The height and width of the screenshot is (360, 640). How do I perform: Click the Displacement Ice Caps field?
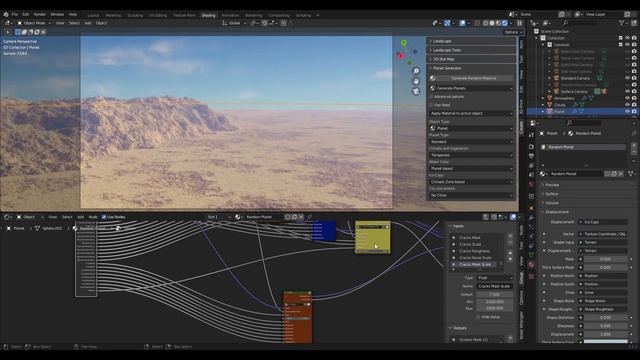[x=603, y=222]
